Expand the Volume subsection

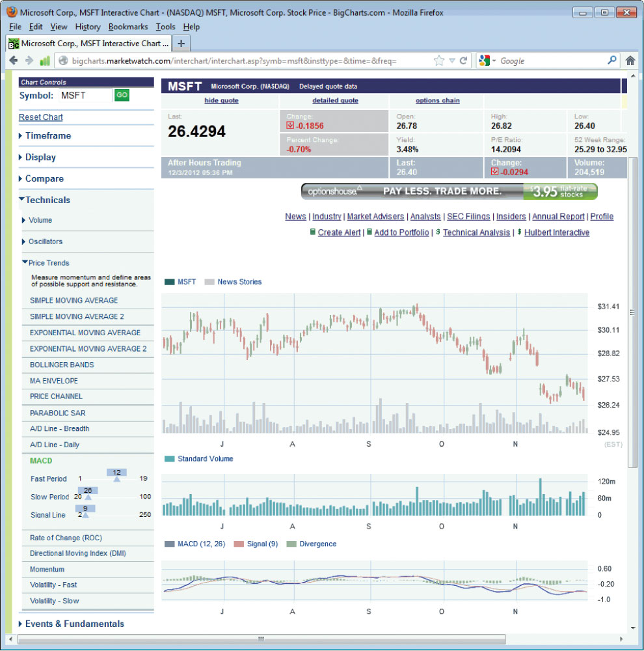[x=37, y=220]
